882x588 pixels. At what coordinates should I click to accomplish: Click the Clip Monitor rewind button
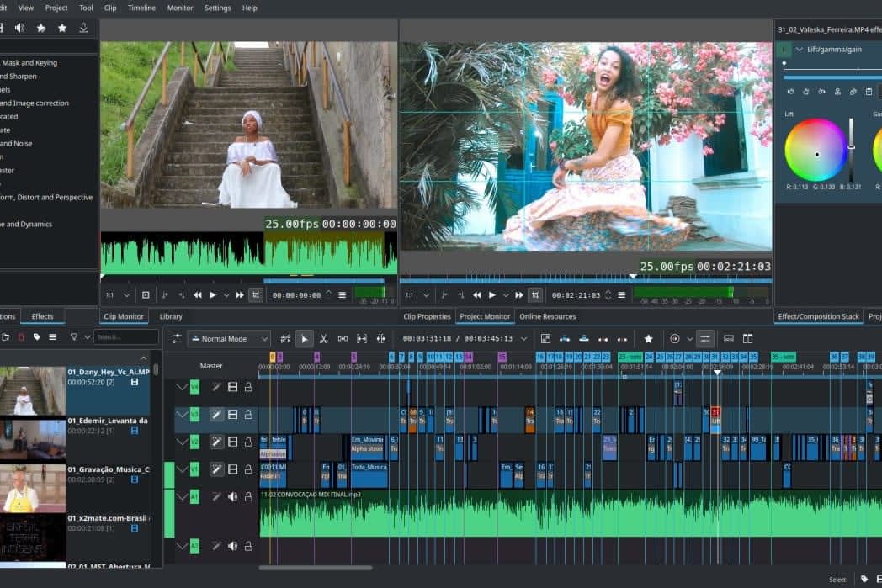(198, 295)
